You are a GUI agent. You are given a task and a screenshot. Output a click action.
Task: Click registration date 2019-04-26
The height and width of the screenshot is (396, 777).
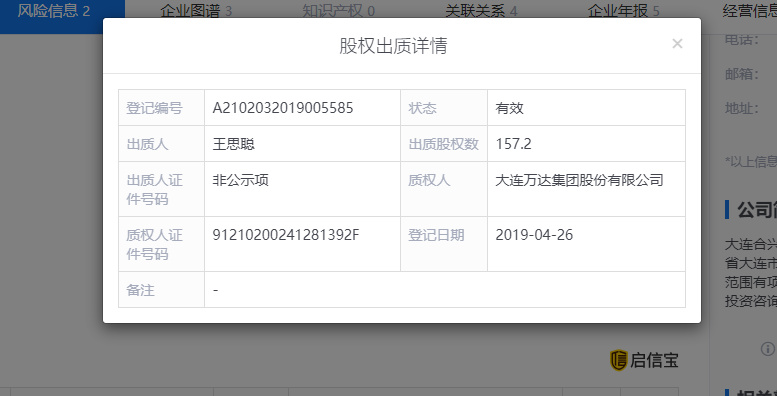click(534, 235)
